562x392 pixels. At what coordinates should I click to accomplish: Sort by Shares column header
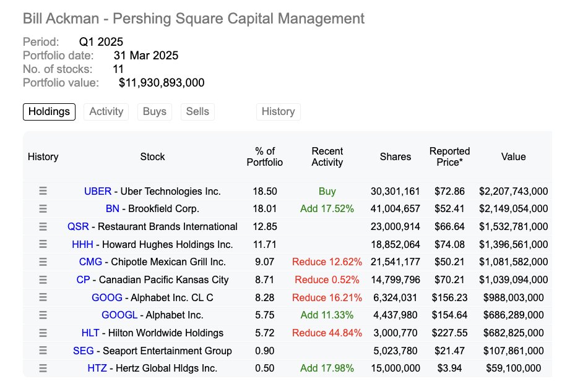point(396,157)
